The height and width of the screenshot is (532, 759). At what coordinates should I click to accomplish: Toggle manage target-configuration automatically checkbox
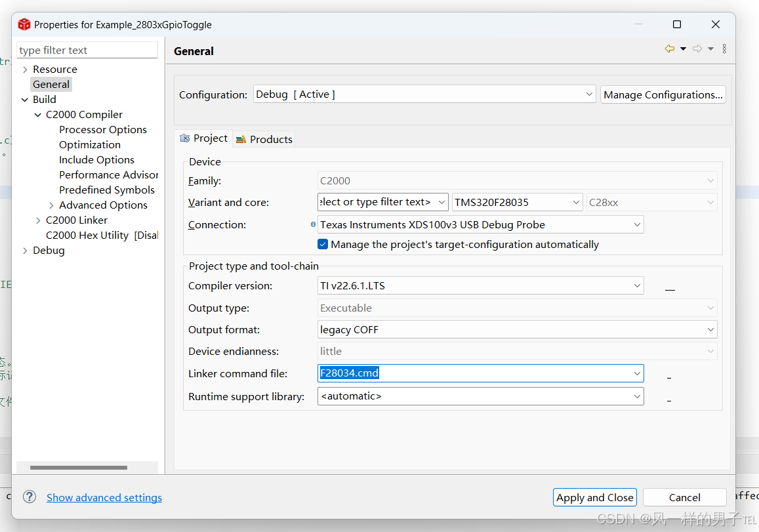[323, 244]
